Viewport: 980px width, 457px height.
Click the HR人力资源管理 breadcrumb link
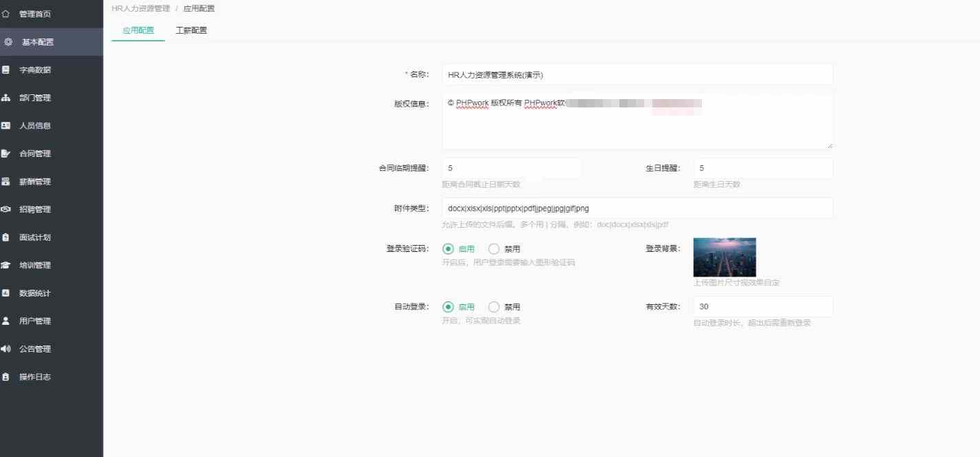tap(140, 8)
